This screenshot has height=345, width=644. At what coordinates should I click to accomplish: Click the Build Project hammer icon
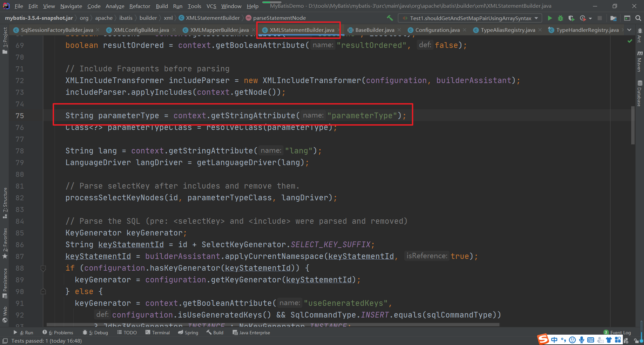point(390,18)
